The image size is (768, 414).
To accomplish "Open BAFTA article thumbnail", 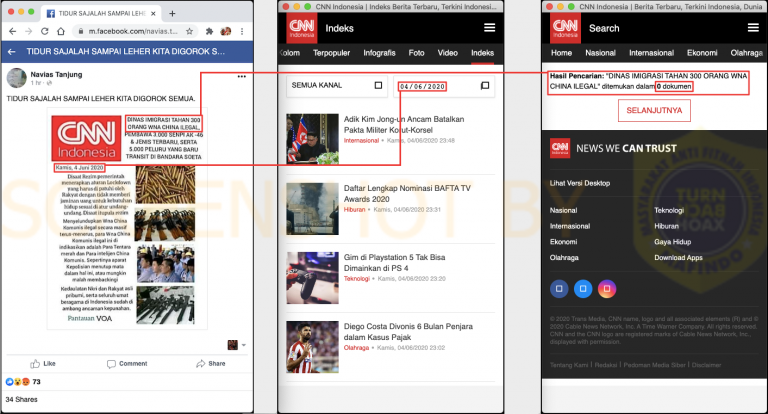I will click(312, 209).
